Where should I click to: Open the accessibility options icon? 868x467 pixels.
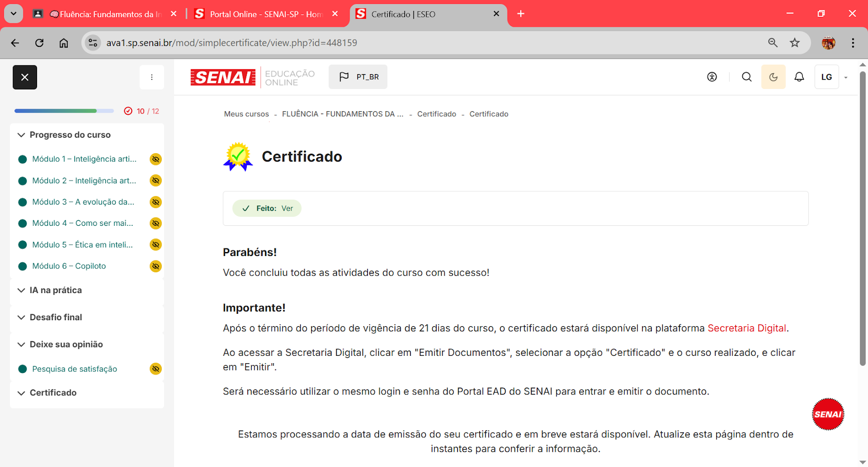coord(712,77)
